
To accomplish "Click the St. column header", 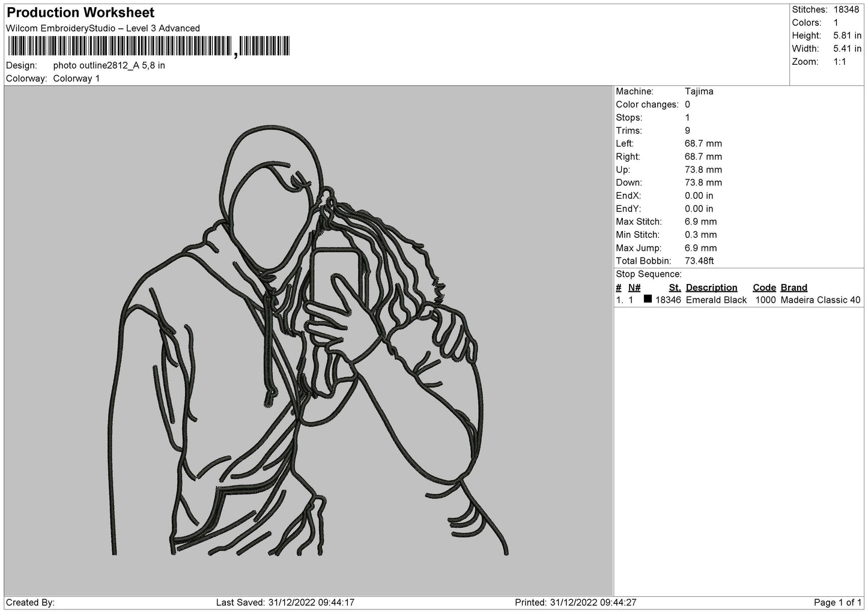I will point(675,288).
